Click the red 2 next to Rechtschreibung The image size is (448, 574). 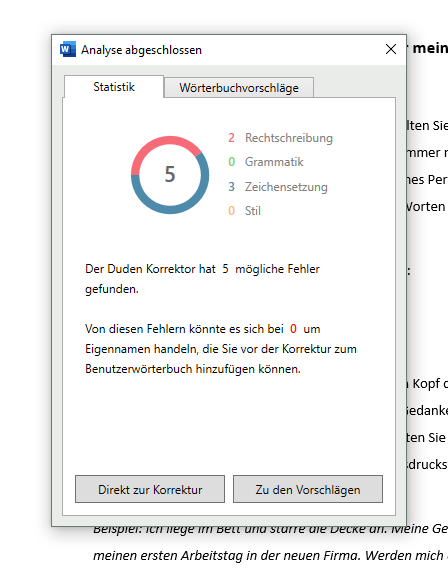coord(231,138)
